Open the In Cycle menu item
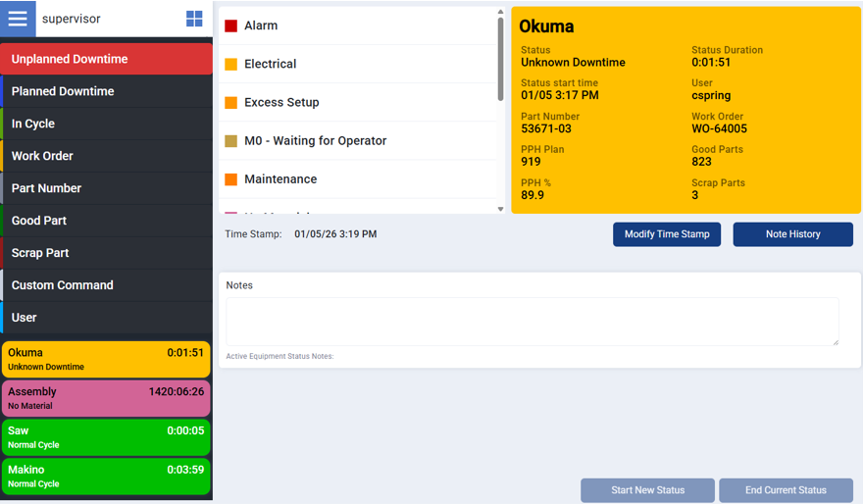Image resolution: width=863 pixels, height=504 pixels. [x=106, y=124]
